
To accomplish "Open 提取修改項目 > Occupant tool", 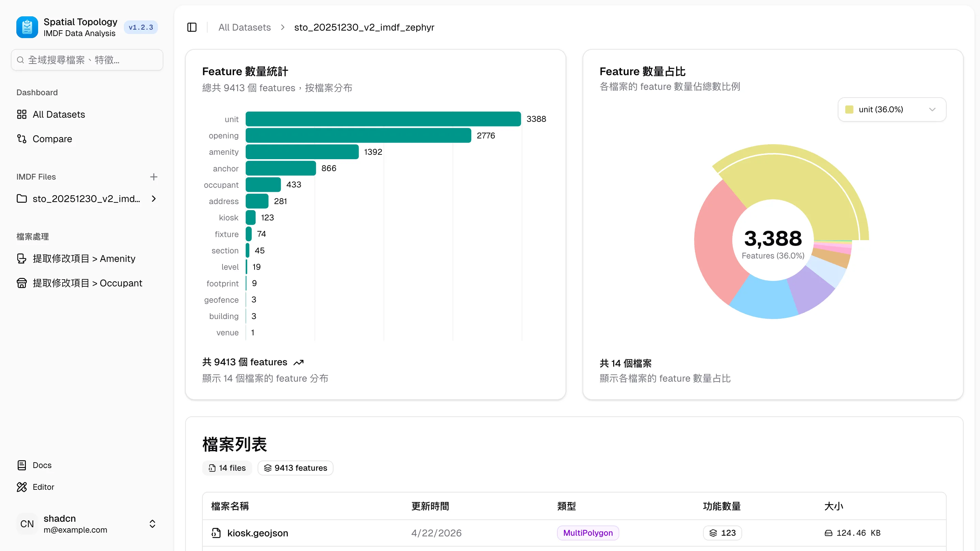I will coord(87,283).
